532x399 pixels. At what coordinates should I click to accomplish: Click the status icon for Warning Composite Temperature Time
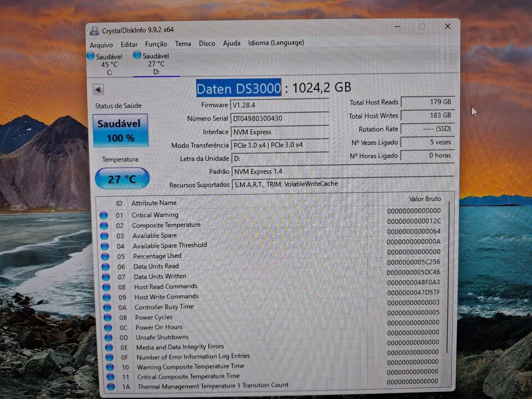pyautogui.click(x=110, y=367)
